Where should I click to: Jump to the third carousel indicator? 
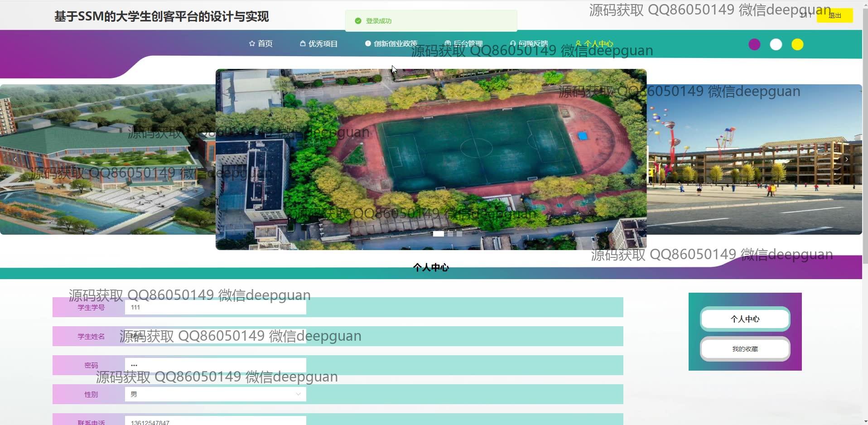459,234
